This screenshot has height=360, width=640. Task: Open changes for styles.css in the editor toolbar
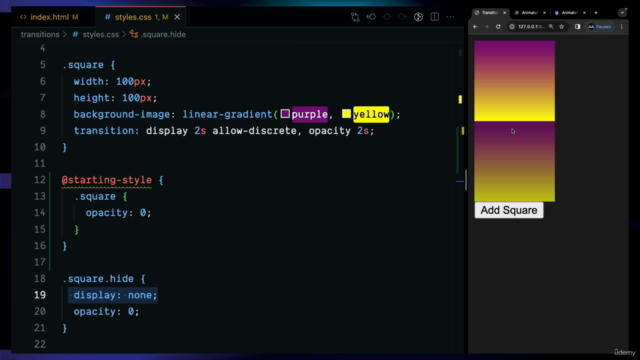[x=355, y=17]
